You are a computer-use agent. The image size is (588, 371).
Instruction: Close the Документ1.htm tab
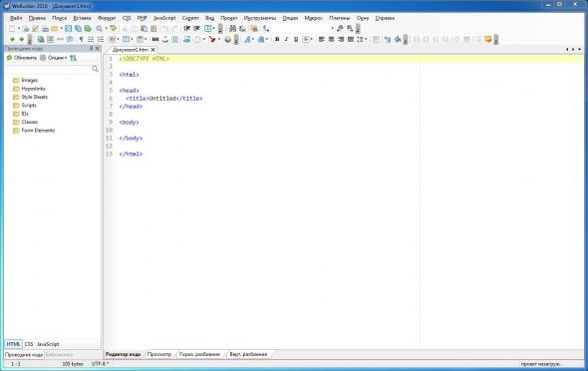point(153,50)
